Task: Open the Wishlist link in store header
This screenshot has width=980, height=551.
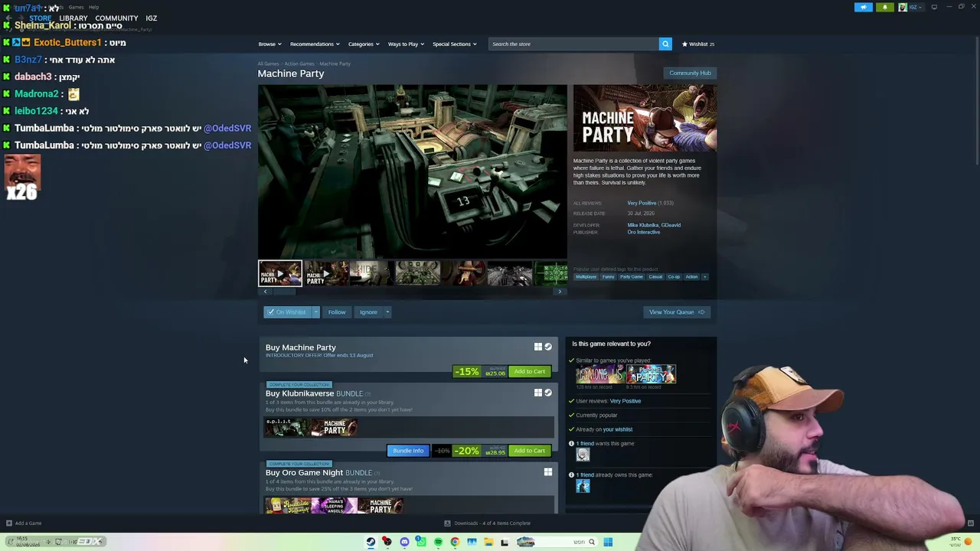Action: point(698,44)
